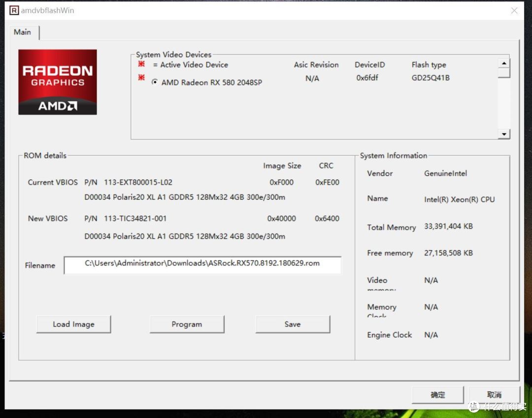Click the Total Memory value 33,391,404 KB
Image resolution: width=532 pixels, height=418 pixels.
(x=449, y=226)
